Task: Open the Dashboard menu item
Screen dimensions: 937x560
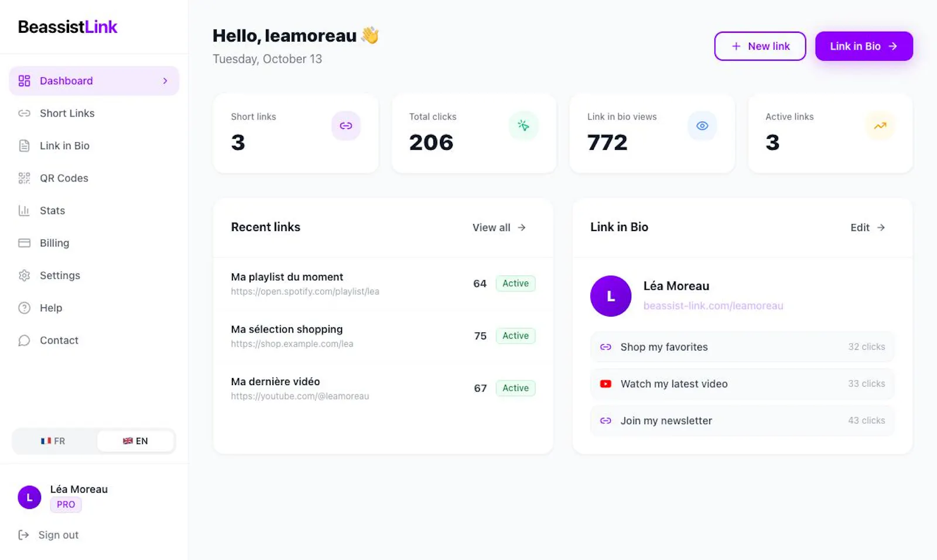Action: (x=94, y=81)
